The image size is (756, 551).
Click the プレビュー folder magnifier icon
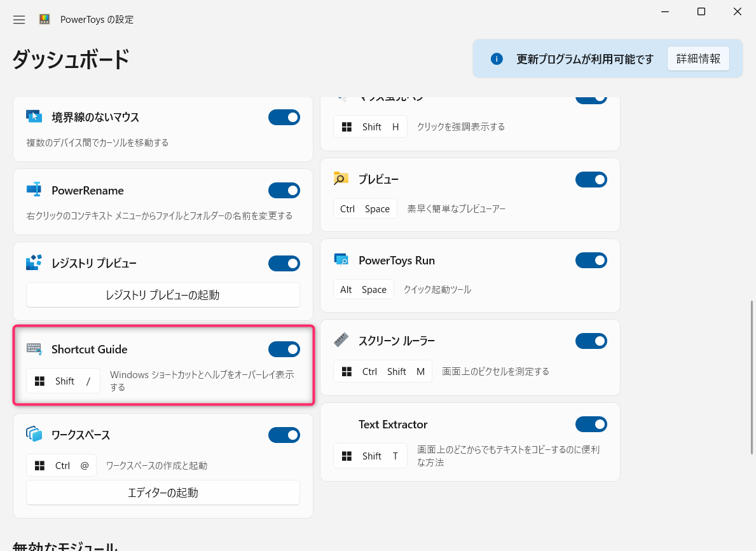(341, 179)
